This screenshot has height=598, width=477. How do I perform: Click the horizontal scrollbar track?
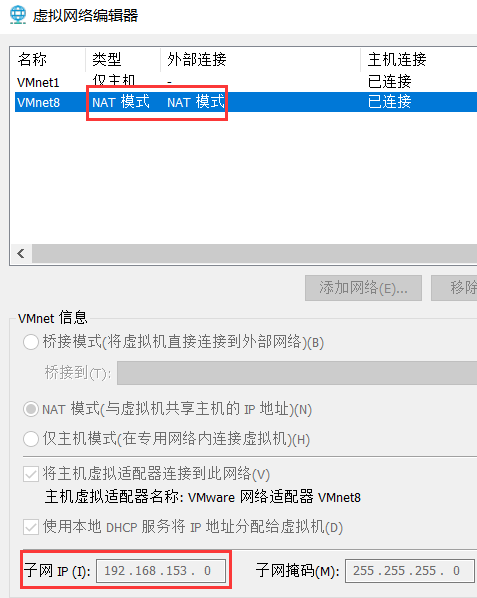click(254, 254)
